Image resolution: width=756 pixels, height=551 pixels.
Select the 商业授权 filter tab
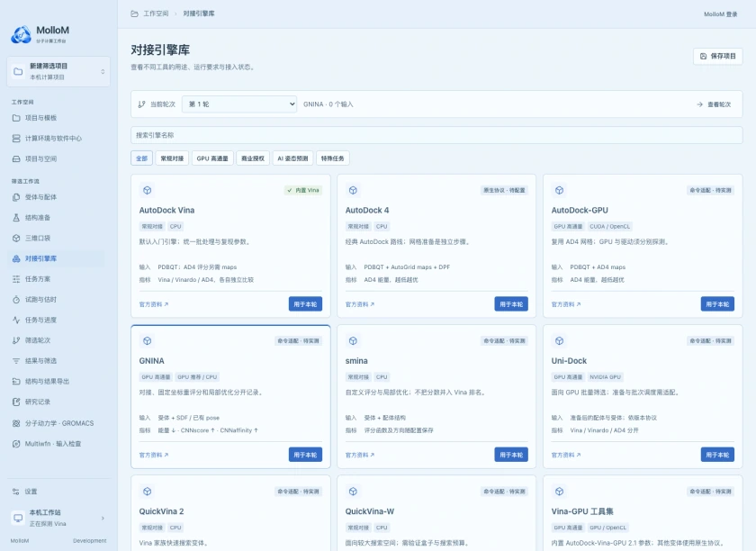253,158
